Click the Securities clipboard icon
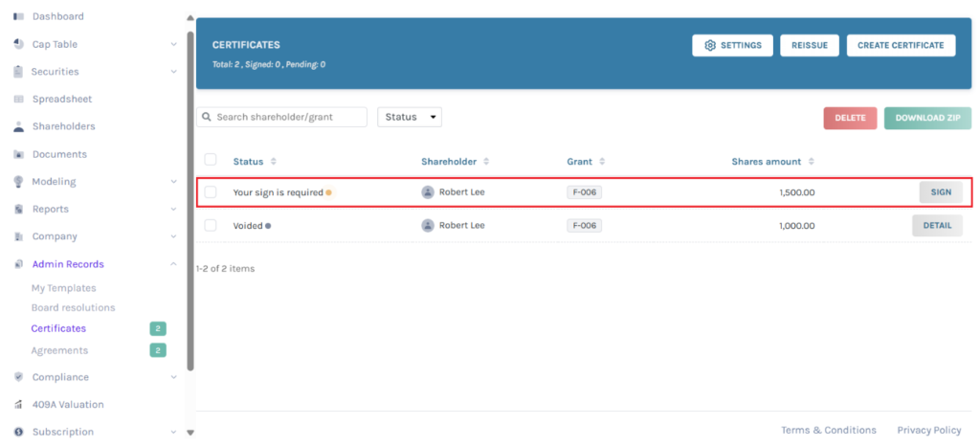 coord(19,71)
